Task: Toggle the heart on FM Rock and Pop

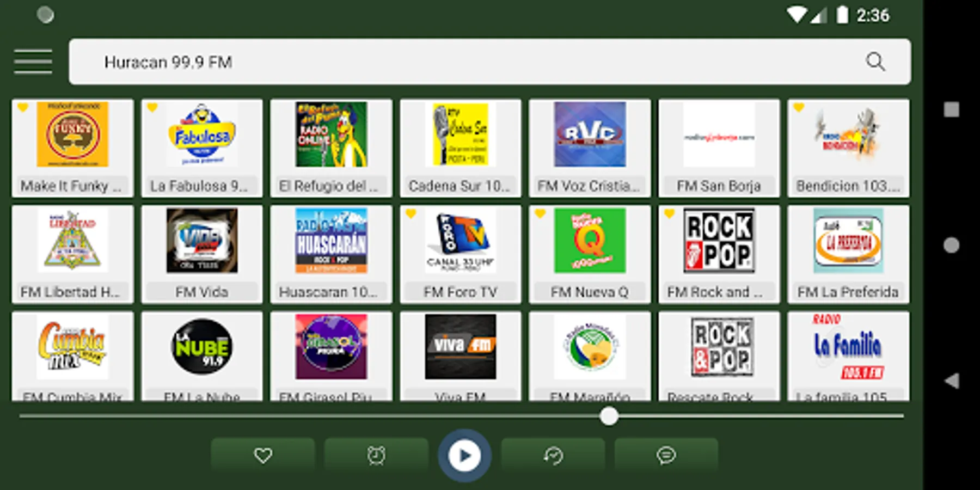Action: point(670,213)
